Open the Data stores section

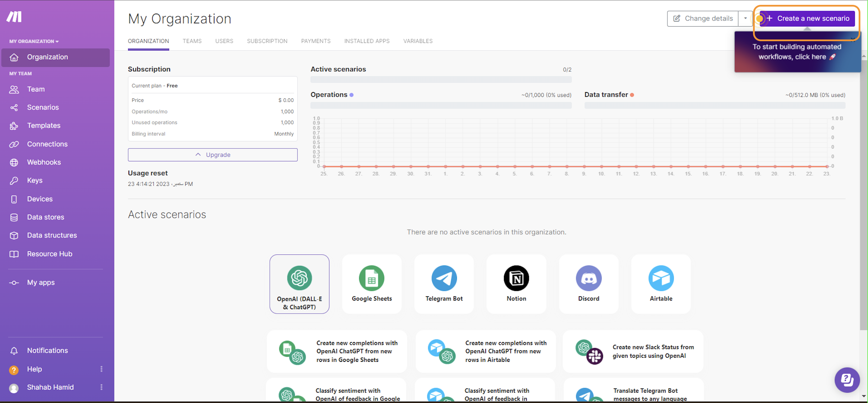[45, 217]
